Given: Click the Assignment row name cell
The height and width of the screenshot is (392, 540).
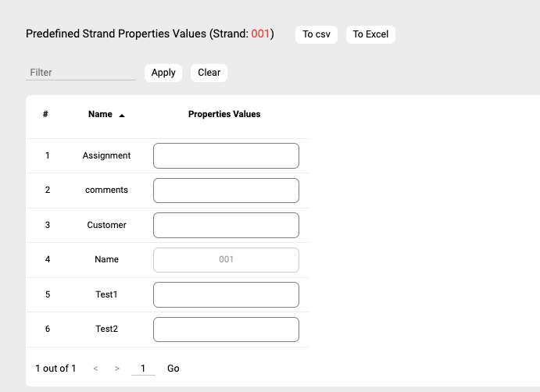Looking at the screenshot, I should tap(106, 155).
